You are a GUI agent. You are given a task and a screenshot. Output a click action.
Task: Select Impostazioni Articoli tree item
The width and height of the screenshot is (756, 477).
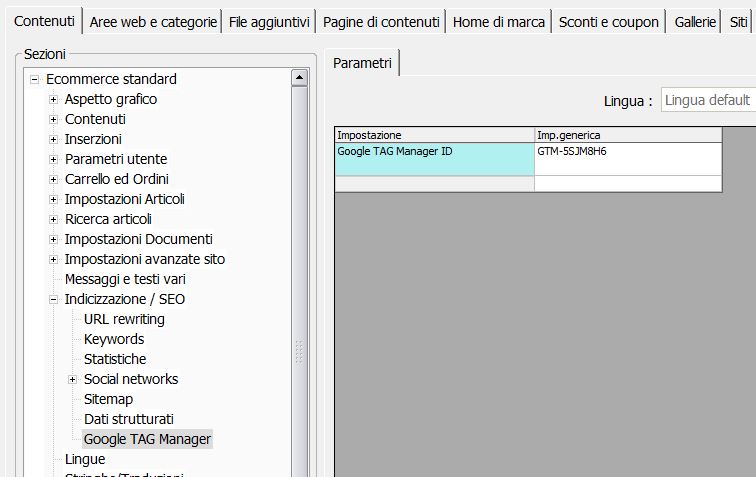124,199
